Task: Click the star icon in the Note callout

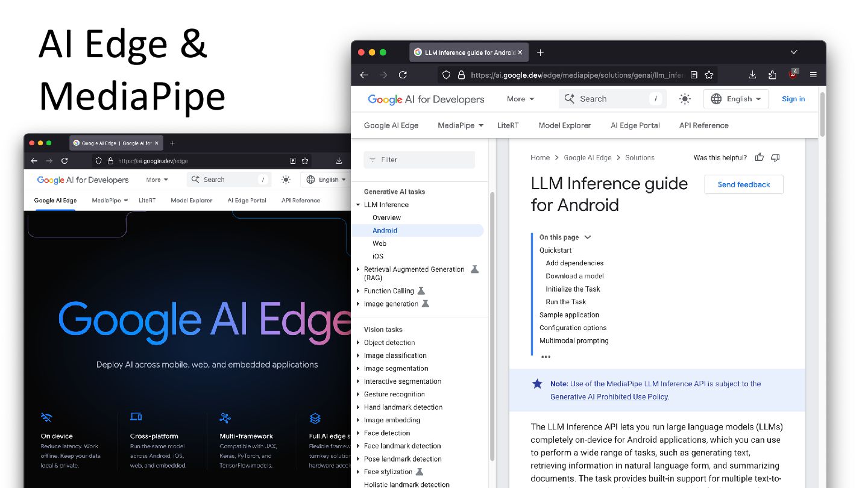Action: [537, 384]
